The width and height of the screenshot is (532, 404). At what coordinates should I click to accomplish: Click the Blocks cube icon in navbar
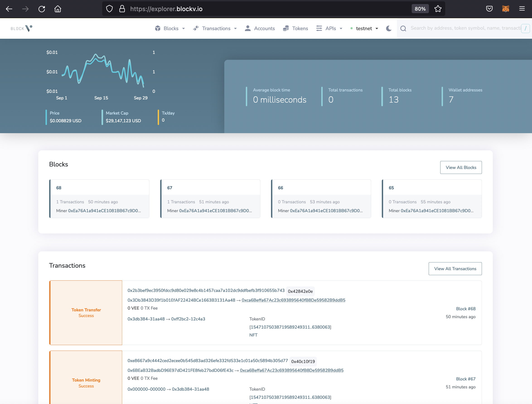[x=158, y=28]
